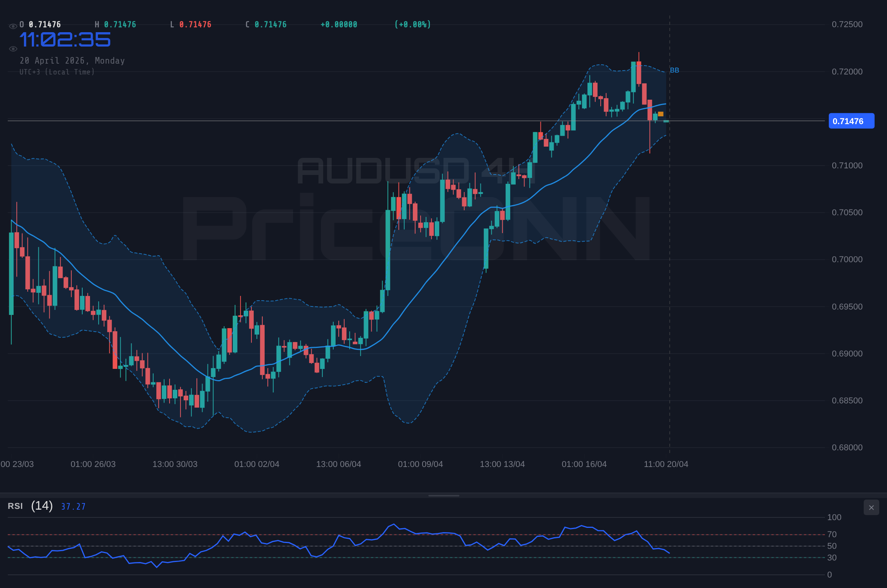
Task: Click the date 20 April 2026, Monday
Action: [x=72, y=61]
